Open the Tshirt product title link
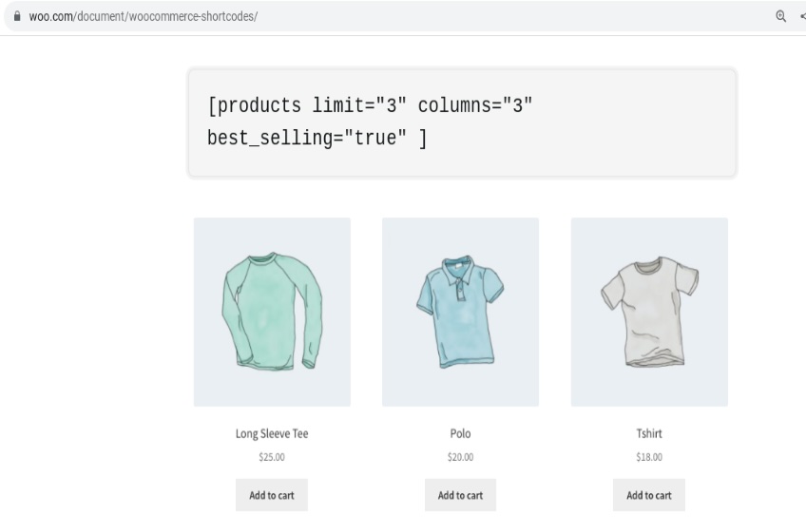 [x=649, y=433]
